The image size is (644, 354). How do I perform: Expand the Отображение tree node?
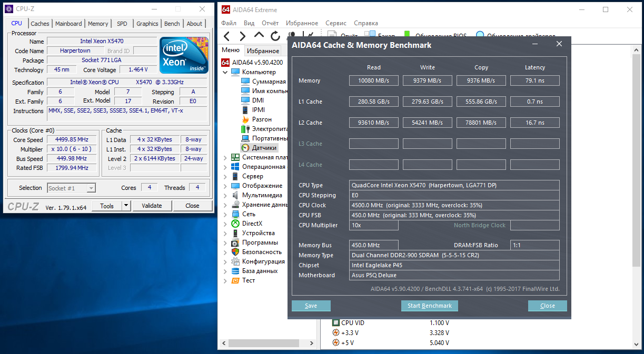click(225, 186)
